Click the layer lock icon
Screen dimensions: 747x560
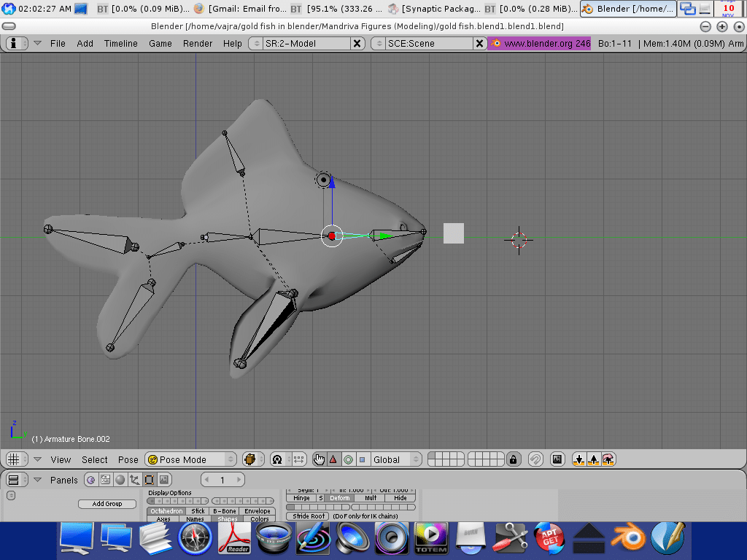click(x=514, y=459)
